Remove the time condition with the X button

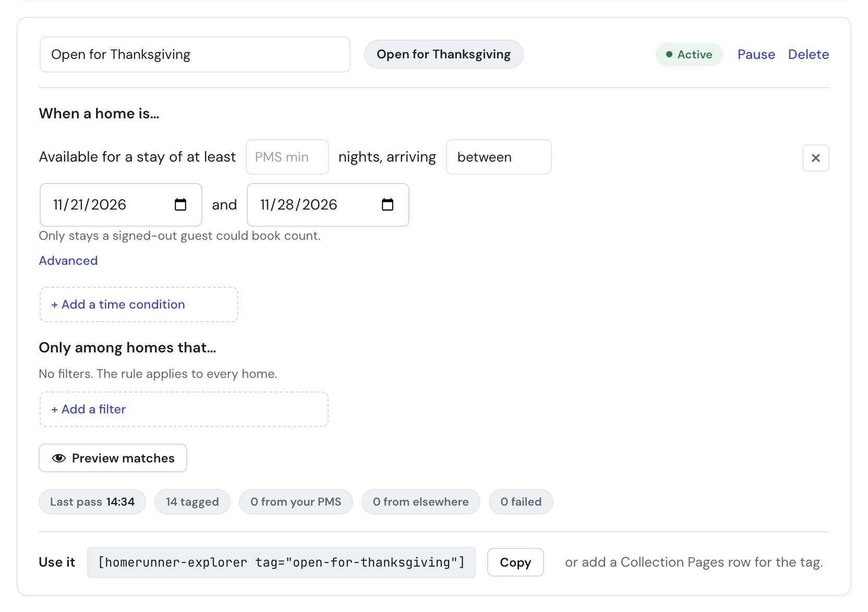[x=816, y=158]
